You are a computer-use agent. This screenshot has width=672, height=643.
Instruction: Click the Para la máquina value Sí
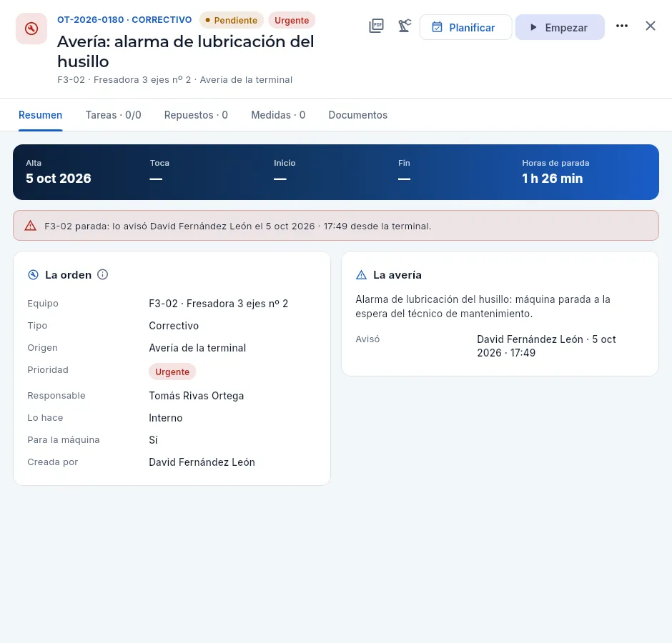pos(153,440)
